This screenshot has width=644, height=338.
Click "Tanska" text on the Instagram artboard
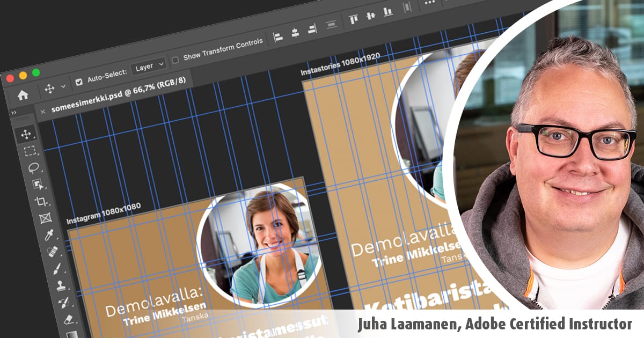[195, 317]
